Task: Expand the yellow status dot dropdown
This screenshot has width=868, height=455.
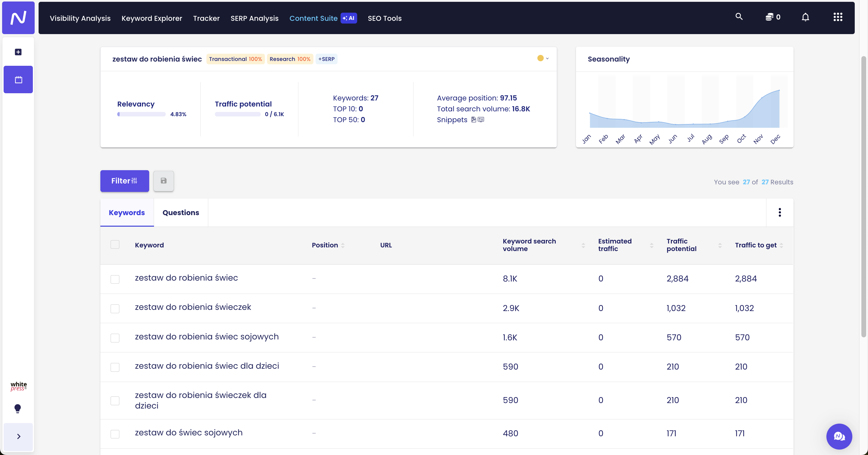Action: (543, 58)
